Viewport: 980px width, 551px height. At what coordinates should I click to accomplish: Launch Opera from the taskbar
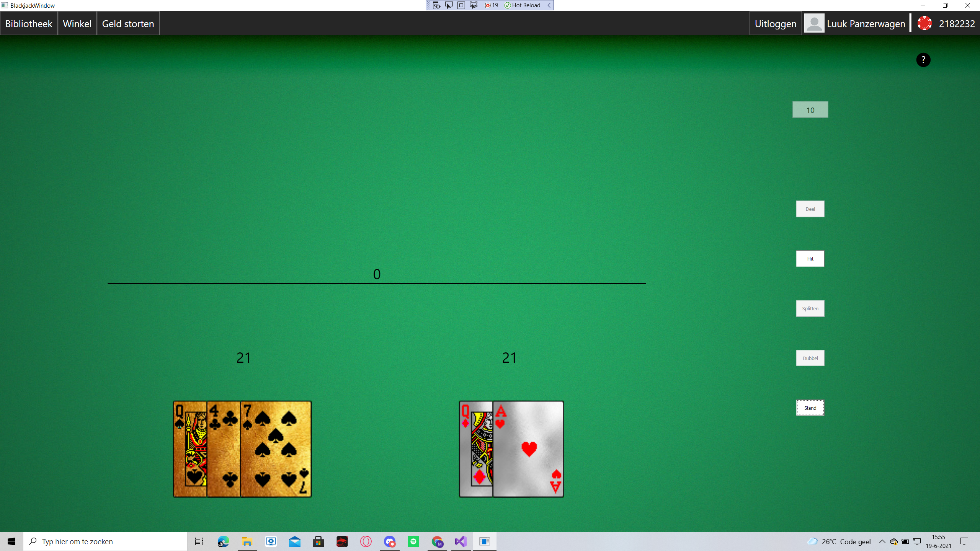pyautogui.click(x=366, y=541)
